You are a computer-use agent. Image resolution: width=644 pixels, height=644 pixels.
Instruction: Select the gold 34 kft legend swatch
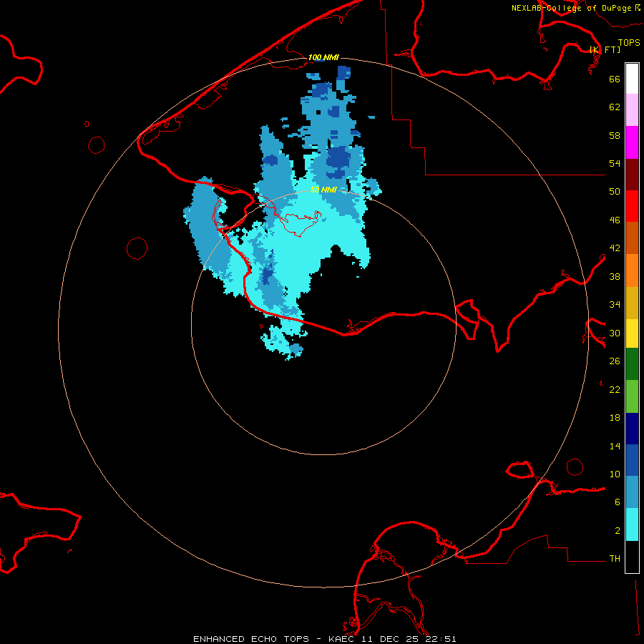pos(632,303)
